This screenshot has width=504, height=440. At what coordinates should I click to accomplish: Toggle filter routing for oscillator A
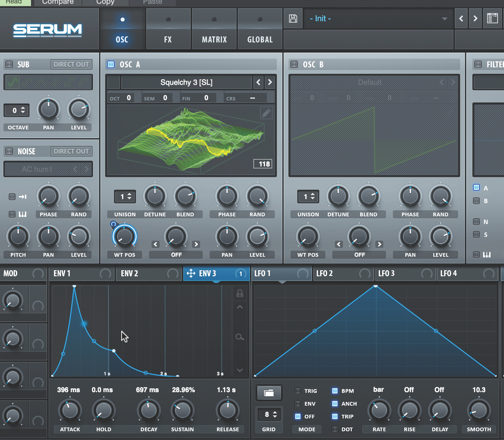(476, 188)
